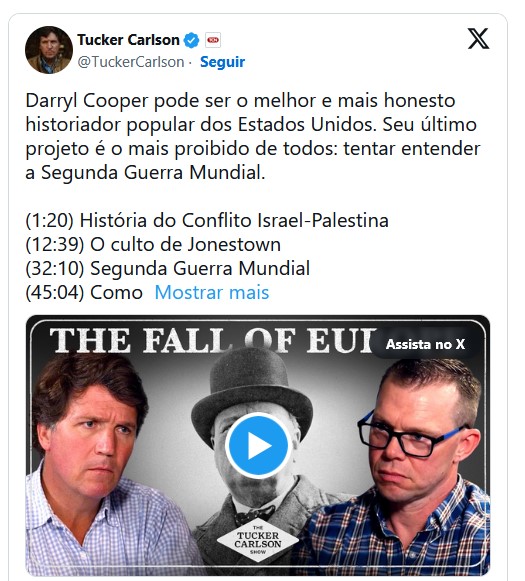This screenshot has height=581, width=525.
Task: Open the @TuckerCarlson handle link
Action: pyautogui.click(x=131, y=62)
